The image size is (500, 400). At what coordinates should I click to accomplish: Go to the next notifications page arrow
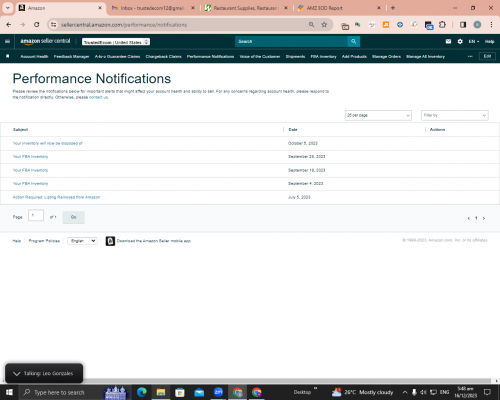point(484,218)
